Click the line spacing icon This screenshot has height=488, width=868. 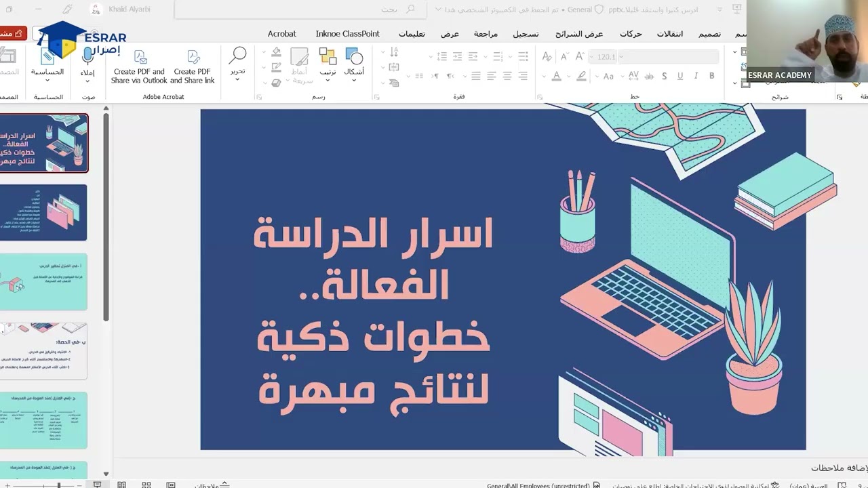point(442,57)
